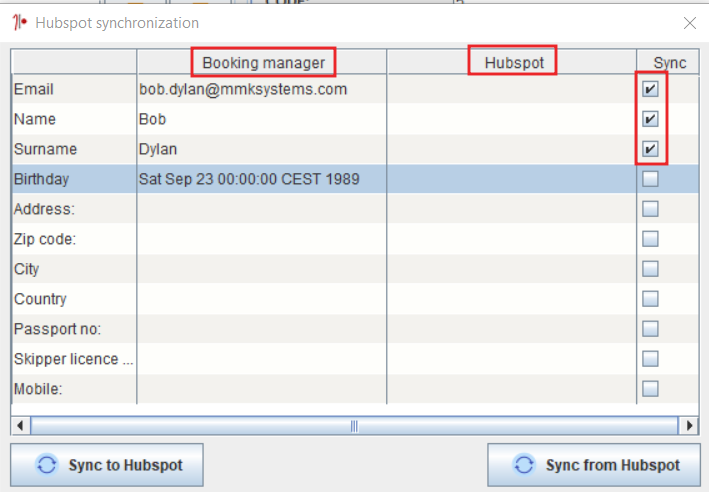Click the Booking manager column header
The height and width of the screenshot is (492, 709).
click(262, 62)
